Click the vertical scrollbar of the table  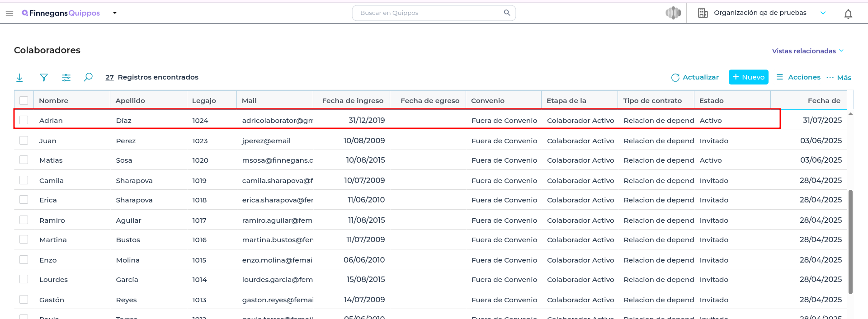[850, 242]
